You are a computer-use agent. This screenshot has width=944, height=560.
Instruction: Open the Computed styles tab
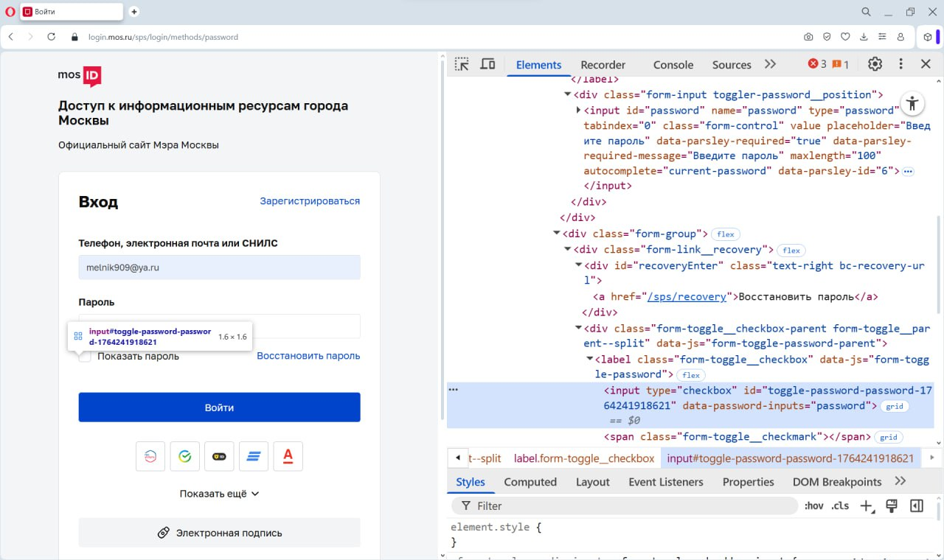[x=530, y=482]
